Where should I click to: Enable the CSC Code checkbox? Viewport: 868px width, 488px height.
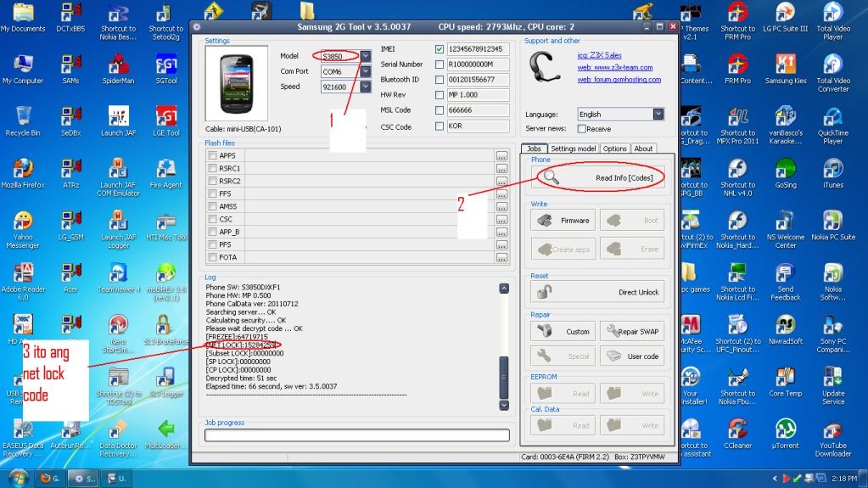pyautogui.click(x=439, y=126)
